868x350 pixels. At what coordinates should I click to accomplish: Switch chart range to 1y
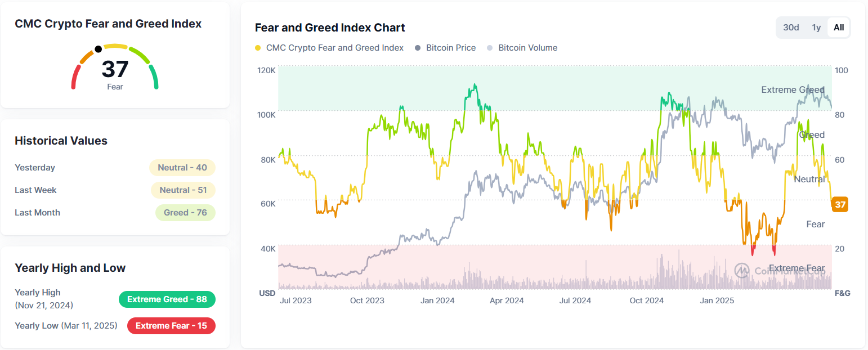click(x=816, y=28)
